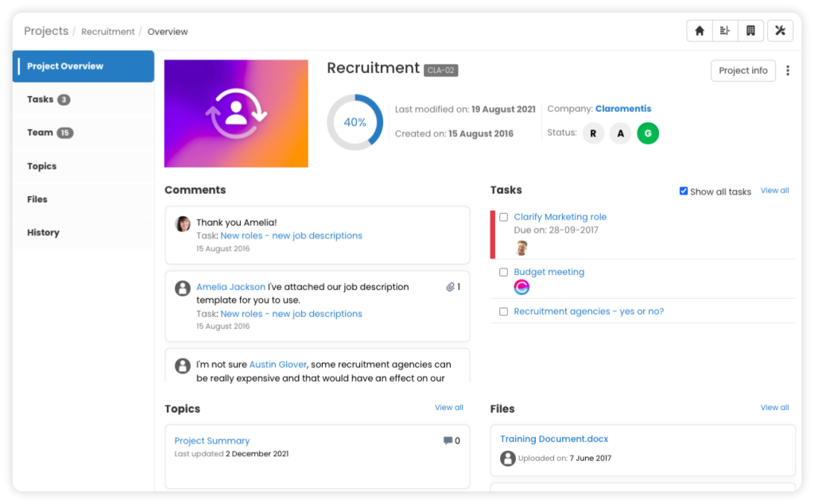Click the 40% progress circle

pos(355,123)
